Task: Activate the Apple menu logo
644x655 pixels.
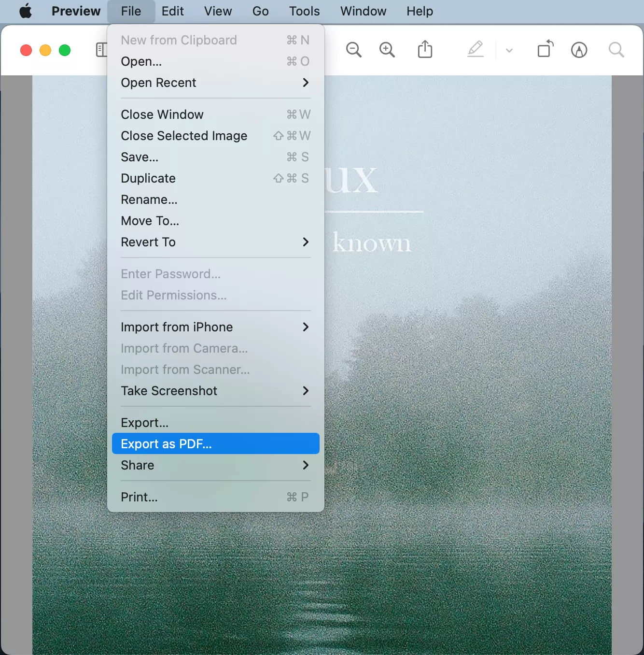Action: tap(26, 11)
